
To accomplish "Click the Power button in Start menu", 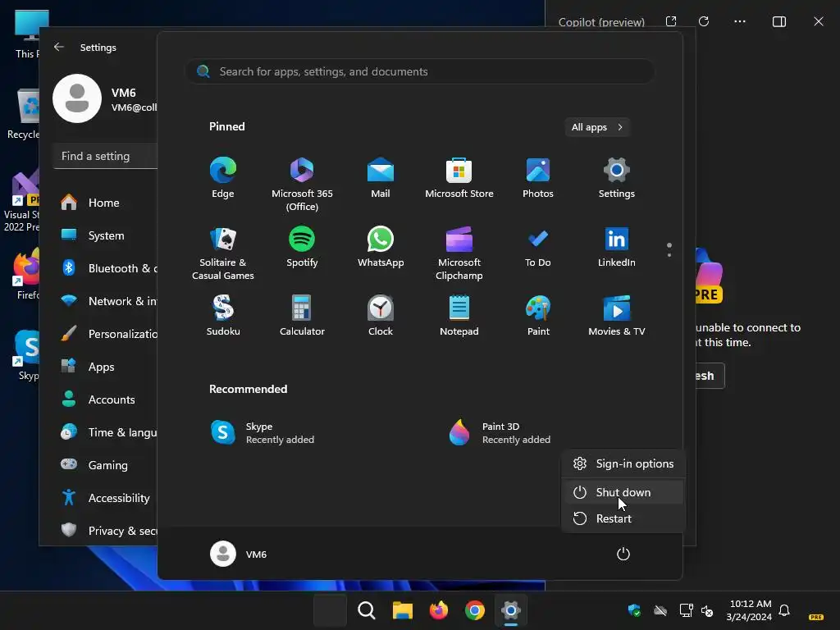I will pos(623,554).
